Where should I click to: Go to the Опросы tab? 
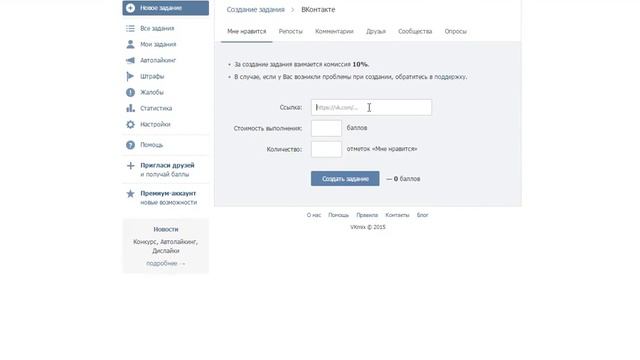click(456, 31)
